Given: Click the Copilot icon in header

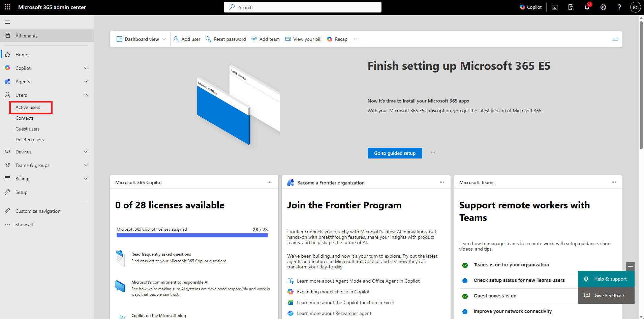Looking at the screenshot, I should pyautogui.click(x=530, y=7).
